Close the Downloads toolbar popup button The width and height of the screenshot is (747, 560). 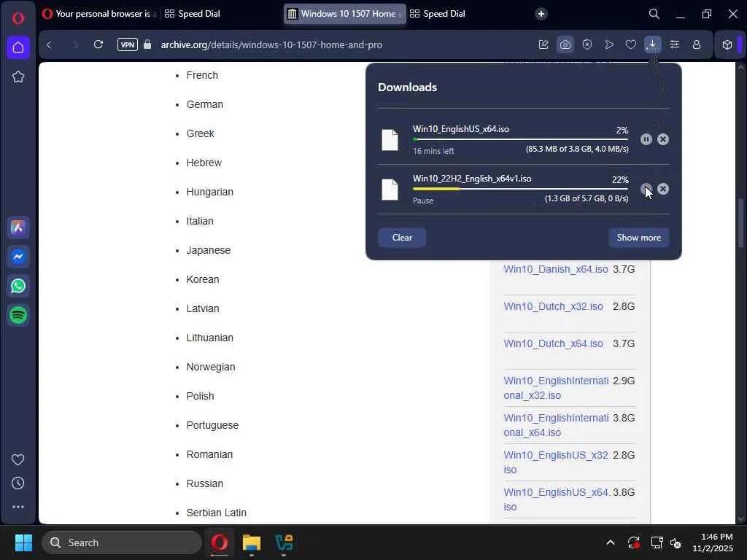coord(652,44)
